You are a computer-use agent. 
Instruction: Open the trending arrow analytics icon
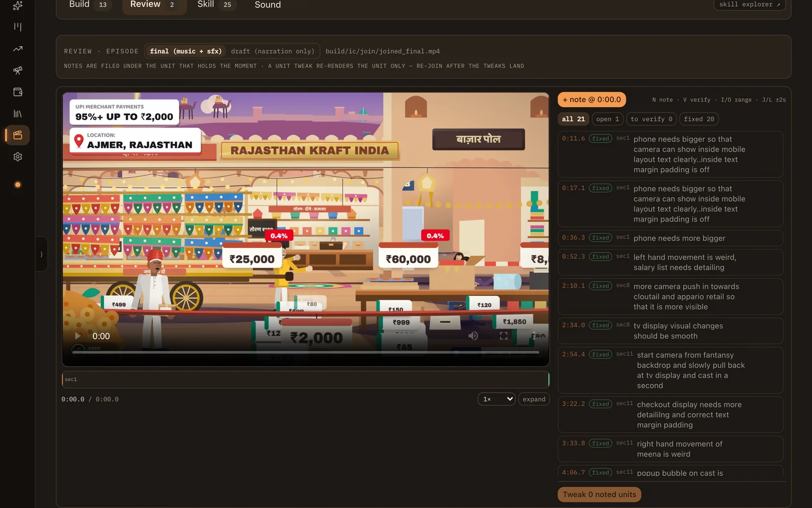(18, 49)
